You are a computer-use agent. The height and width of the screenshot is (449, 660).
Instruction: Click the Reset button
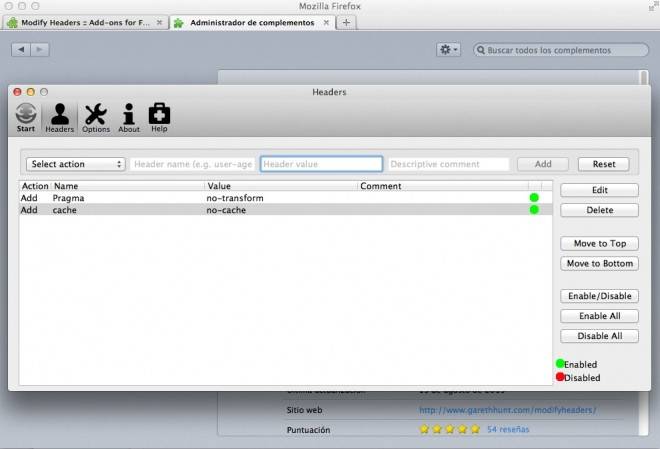pos(604,164)
